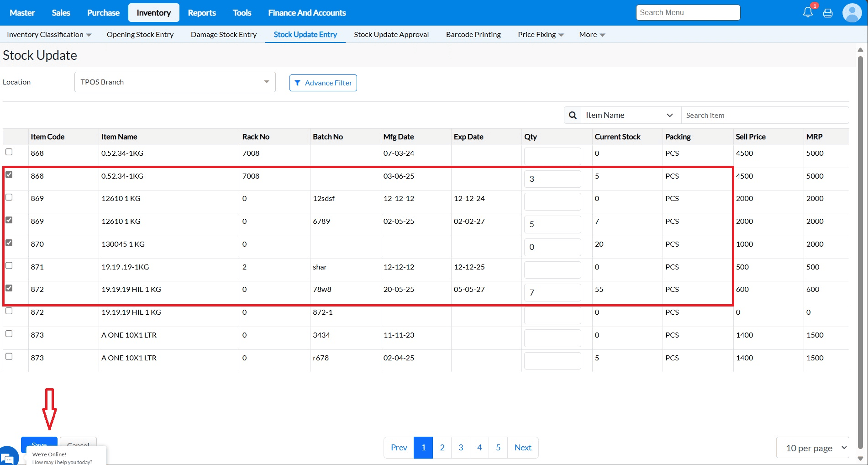Click the scrollbar up arrow
The image size is (868, 465).
tap(860, 50)
